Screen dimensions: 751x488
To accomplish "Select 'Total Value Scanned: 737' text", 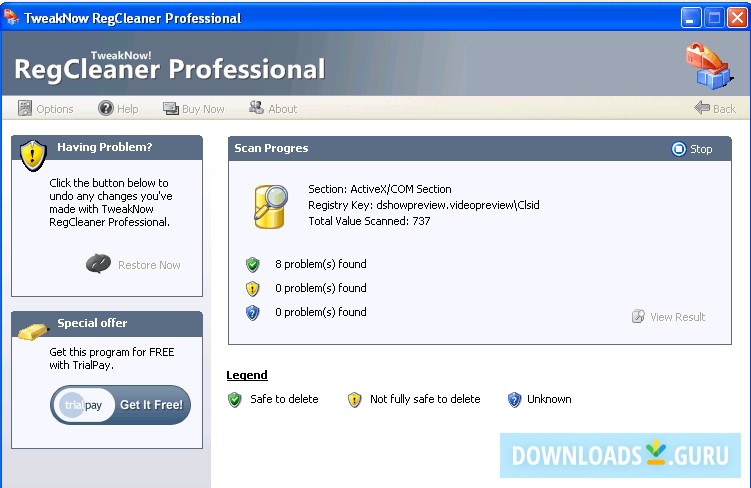I will point(369,221).
